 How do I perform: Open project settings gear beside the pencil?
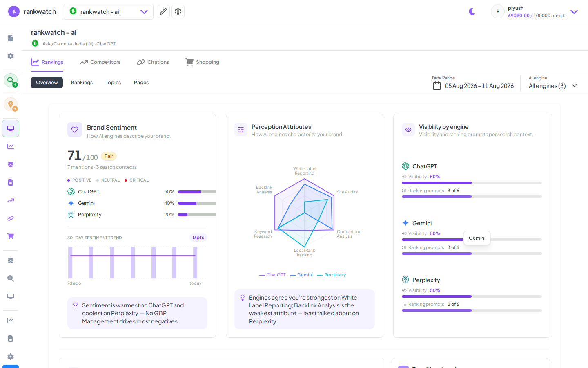point(178,11)
